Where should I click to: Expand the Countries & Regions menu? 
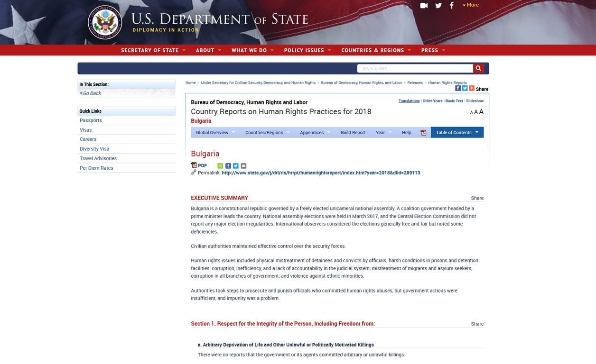coord(376,50)
